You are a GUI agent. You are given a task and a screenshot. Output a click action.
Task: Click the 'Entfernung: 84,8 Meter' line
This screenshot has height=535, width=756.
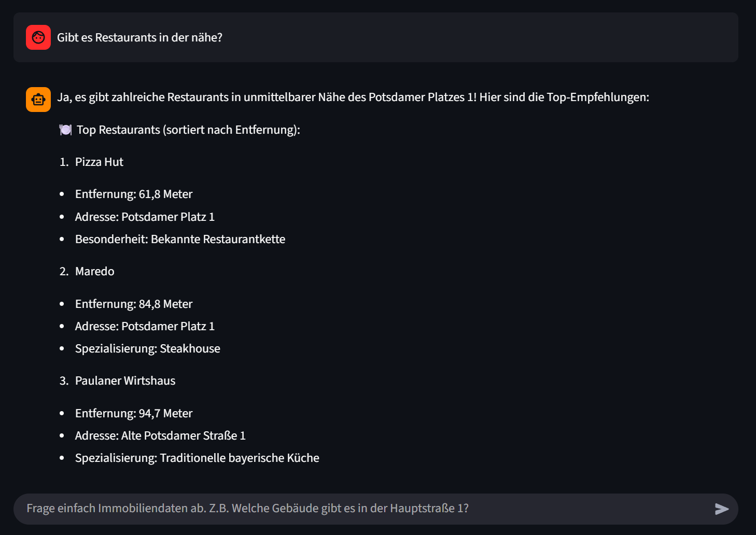click(133, 304)
